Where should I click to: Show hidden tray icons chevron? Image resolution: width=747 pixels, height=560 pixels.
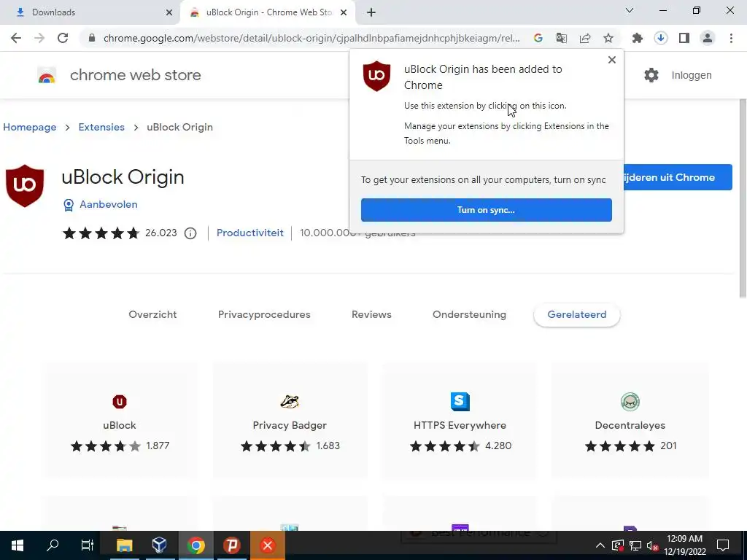600,545
